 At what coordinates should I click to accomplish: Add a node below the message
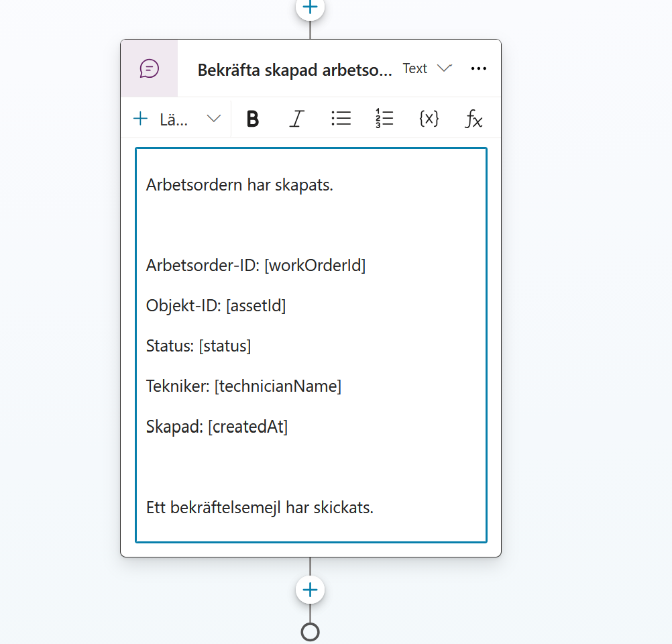311,590
